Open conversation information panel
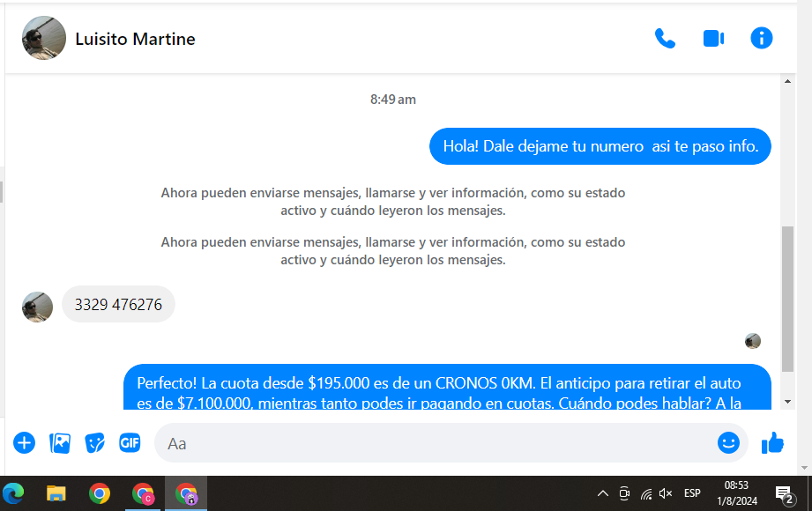 point(761,38)
